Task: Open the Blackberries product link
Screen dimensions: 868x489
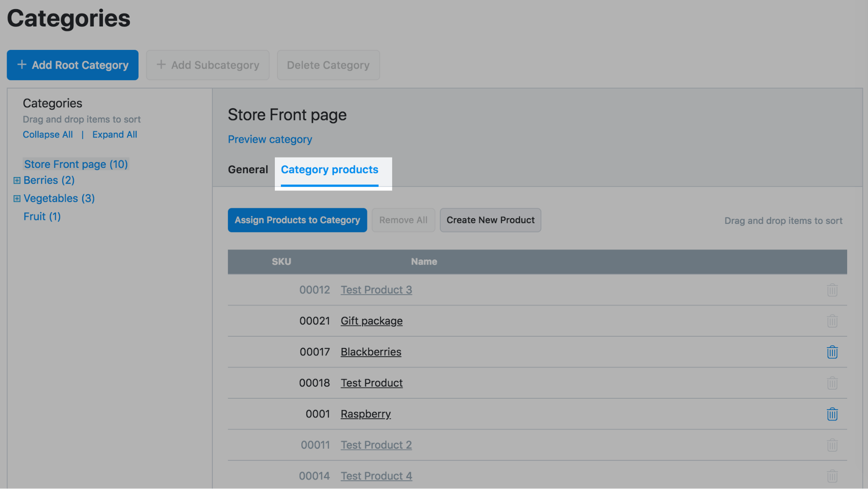Action: (371, 352)
